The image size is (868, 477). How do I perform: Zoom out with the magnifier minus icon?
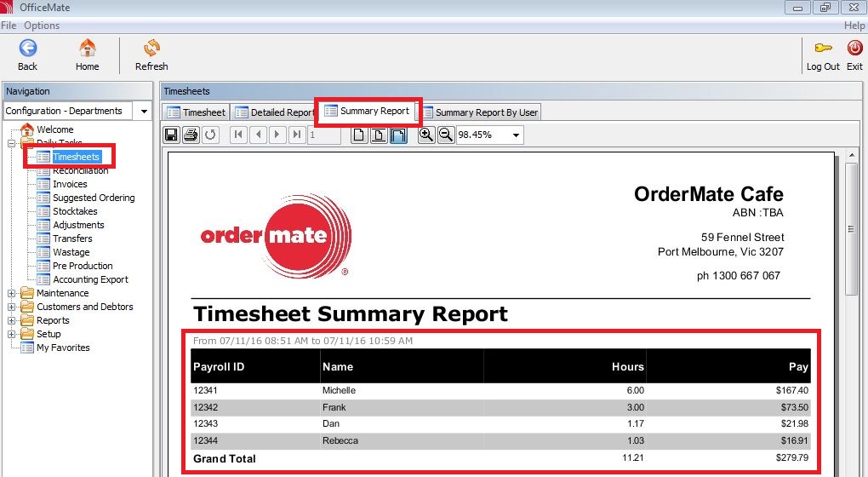click(x=446, y=135)
